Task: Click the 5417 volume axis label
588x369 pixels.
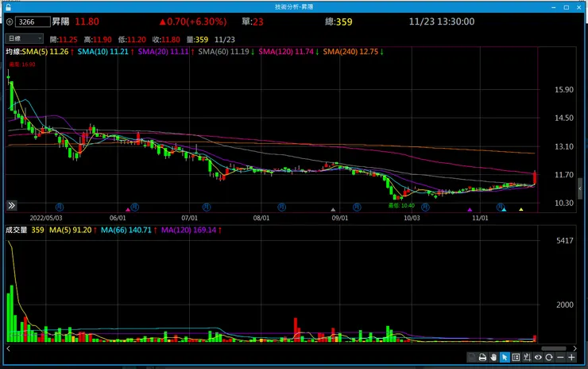Action: pyautogui.click(x=565, y=241)
